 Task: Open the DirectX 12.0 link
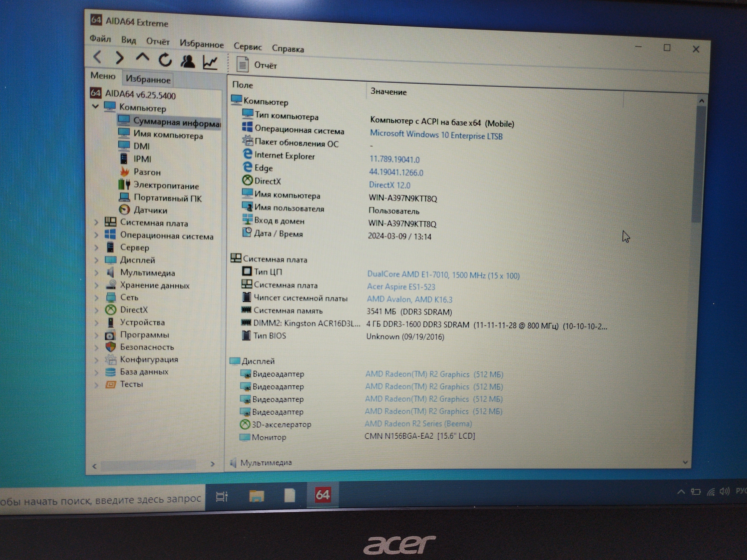pos(390,185)
